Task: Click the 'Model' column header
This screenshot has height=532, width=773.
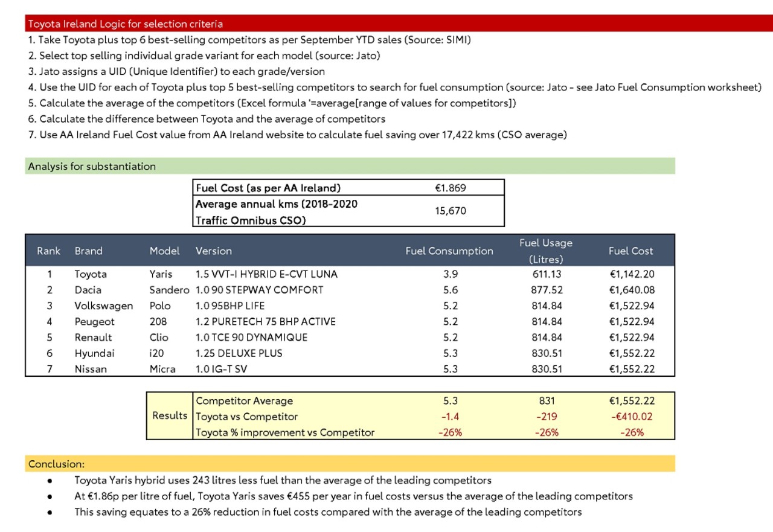Action: 165,251
